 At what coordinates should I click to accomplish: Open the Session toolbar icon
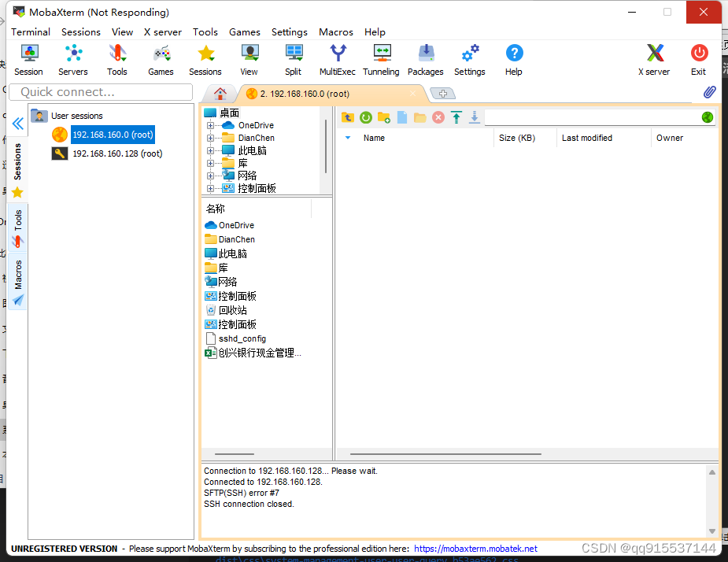tap(29, 60)
